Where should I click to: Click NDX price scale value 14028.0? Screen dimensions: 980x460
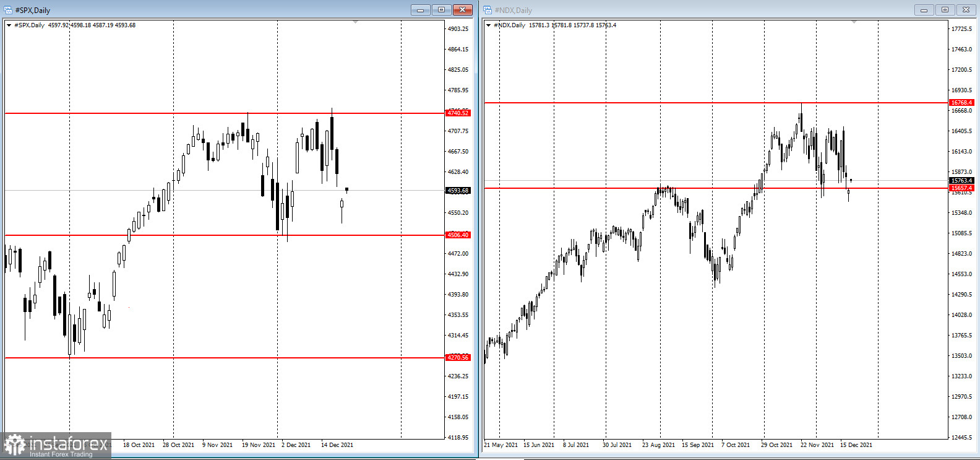tap(961, 315)
